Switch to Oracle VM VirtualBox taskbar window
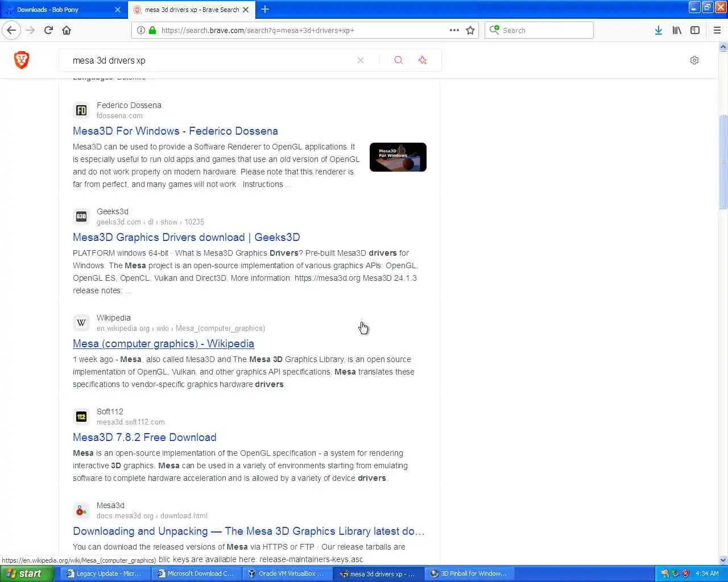 click(287, 573)
